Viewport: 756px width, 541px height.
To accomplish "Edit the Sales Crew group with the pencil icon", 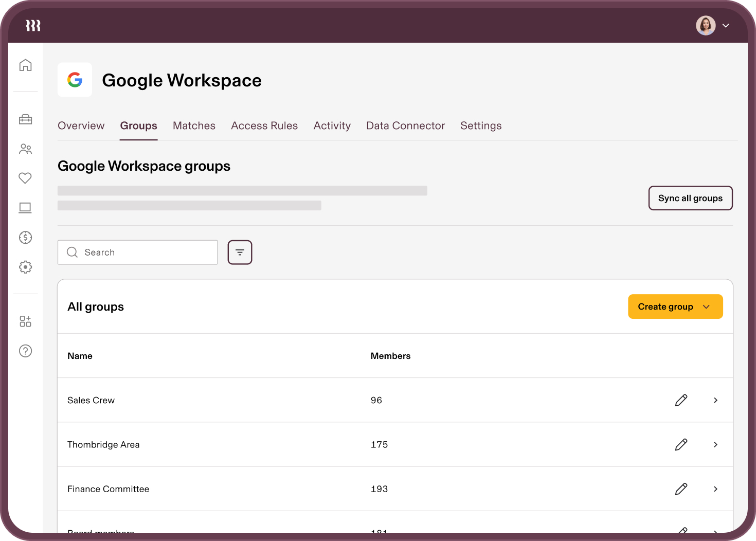I will 681,400.
